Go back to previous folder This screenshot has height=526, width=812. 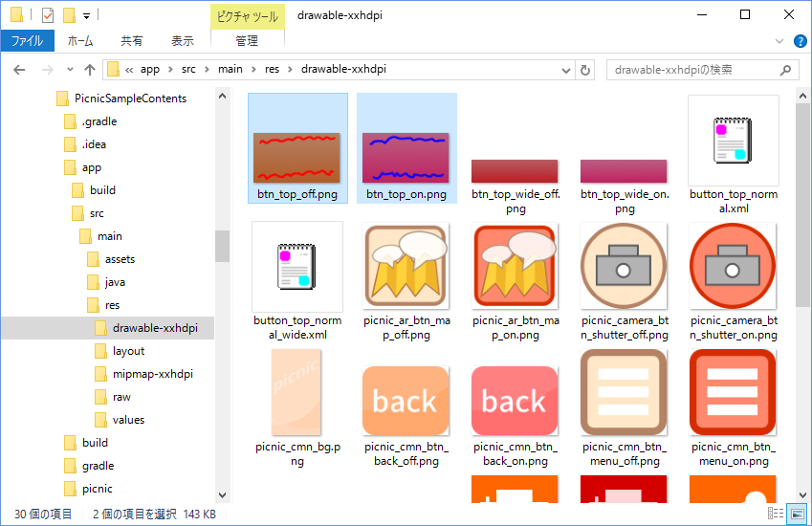[19, 70]
